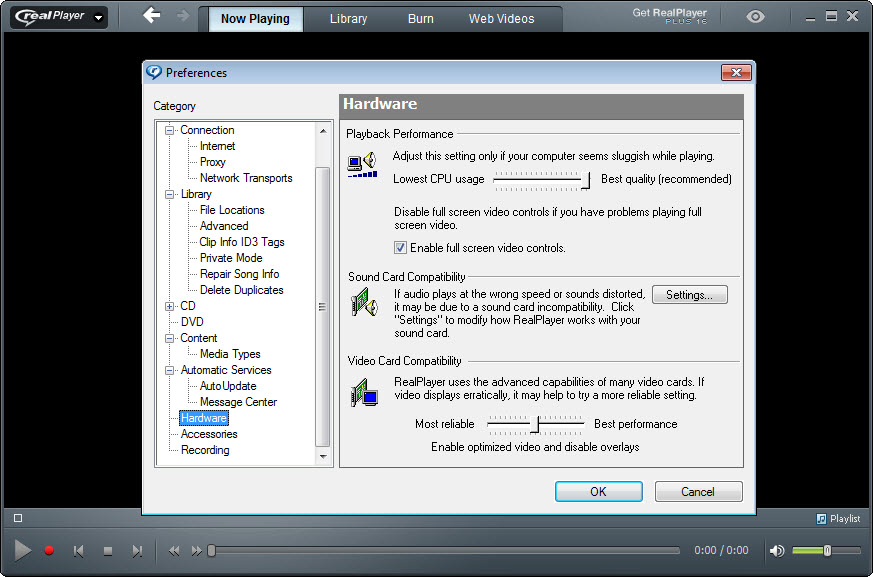
Task: Open the Burn tab
Action: pos(421,19)
